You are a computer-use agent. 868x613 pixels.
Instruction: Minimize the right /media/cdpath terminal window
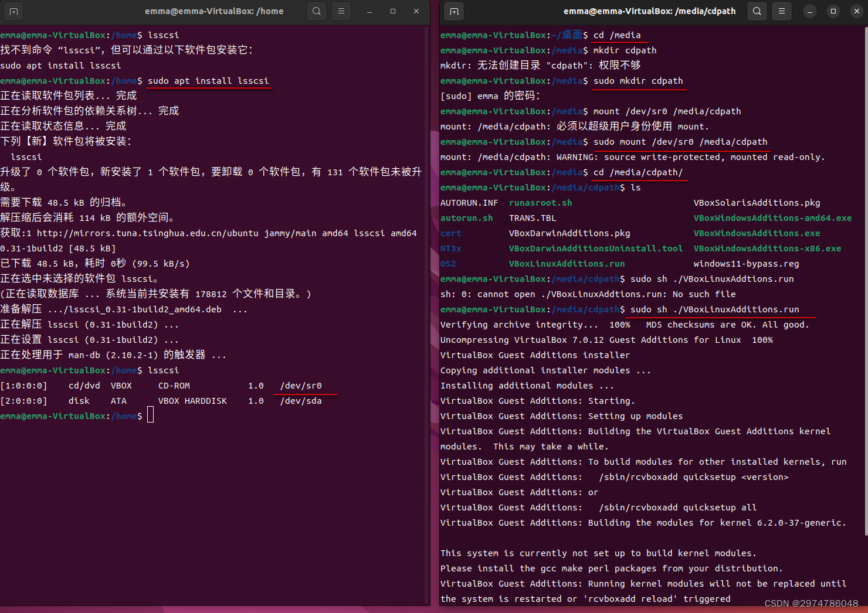pos(810,11)
